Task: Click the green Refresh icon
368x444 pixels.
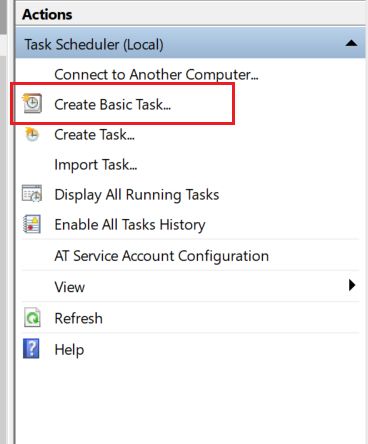Action: pos(32,318)
